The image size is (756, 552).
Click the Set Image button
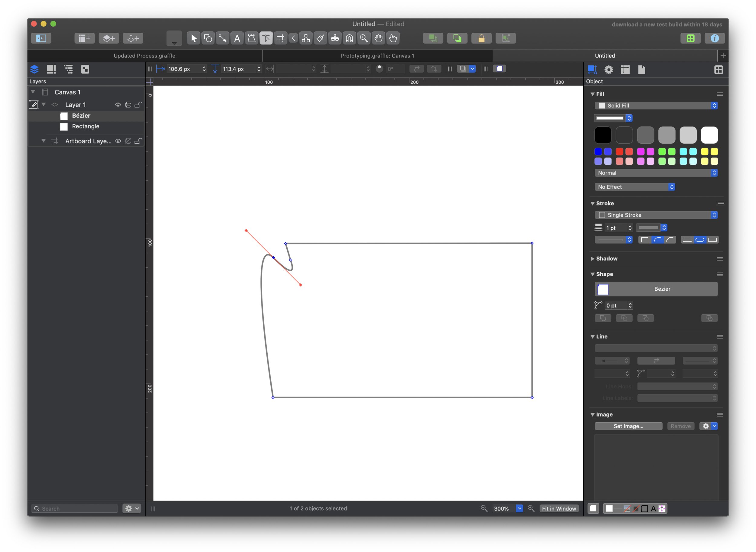(x=628, y=426)
